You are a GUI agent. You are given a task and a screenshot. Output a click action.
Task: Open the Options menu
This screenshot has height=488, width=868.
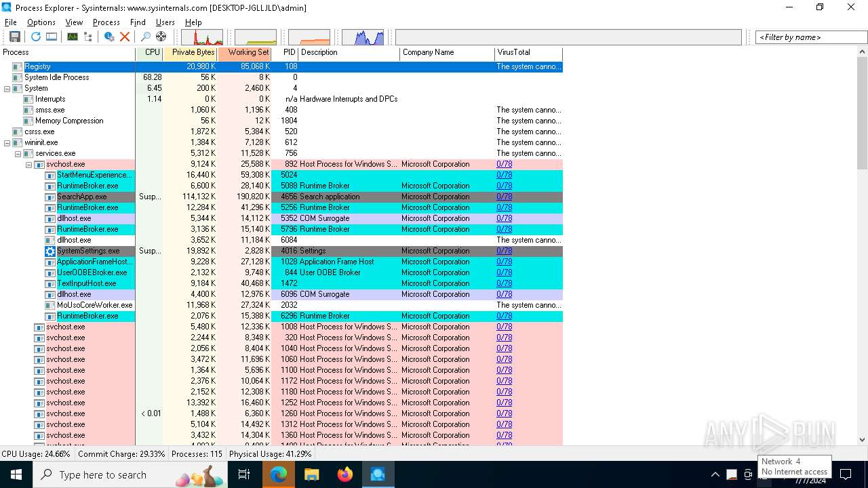[x=41, y=22]
